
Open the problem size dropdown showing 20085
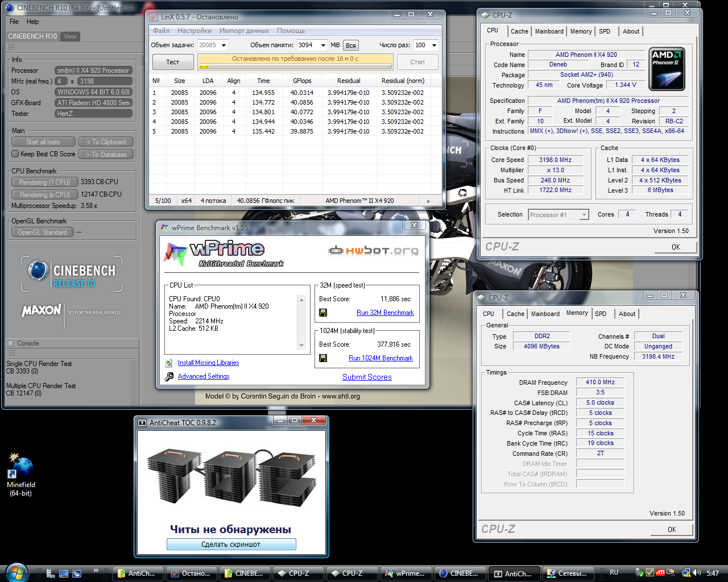pyautogui.click(x=224, y=45)
